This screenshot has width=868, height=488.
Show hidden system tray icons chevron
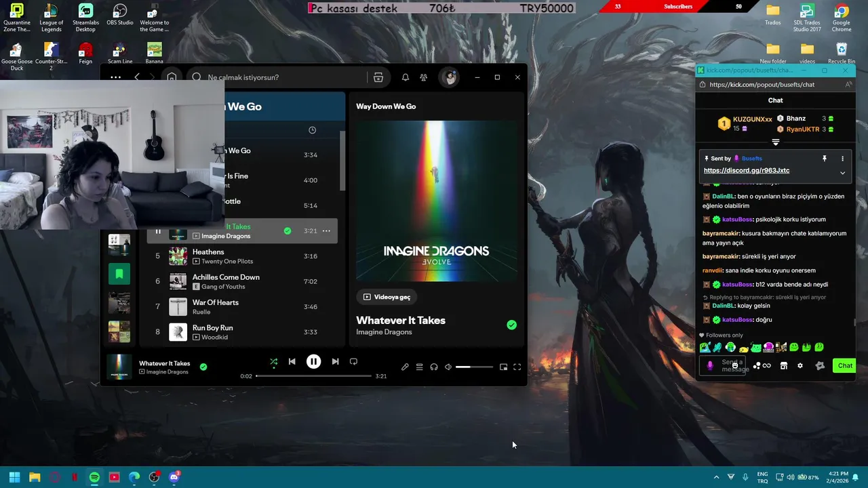coord(716,477)
